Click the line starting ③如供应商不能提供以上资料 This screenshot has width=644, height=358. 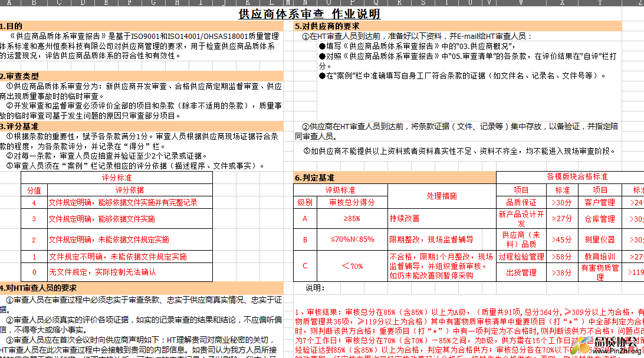[460, 151]
